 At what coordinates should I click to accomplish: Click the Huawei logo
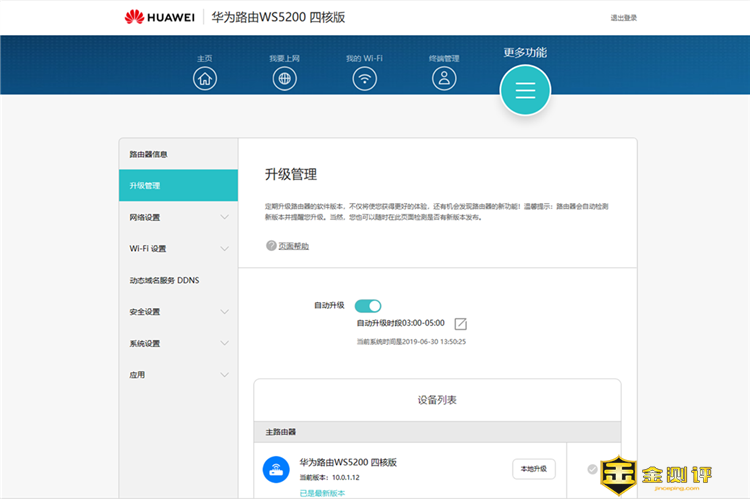(160, 17)
